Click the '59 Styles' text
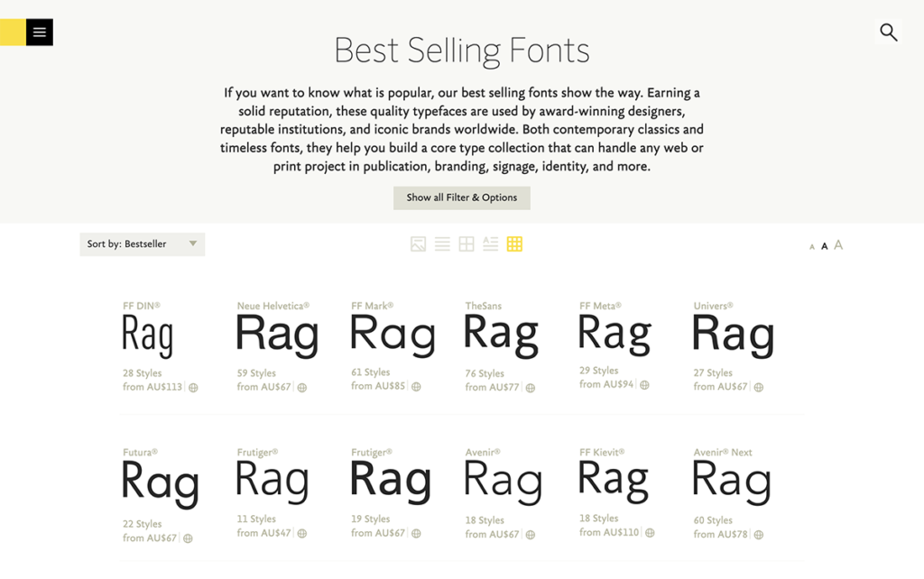The image size is (924, 579). [x=256, y=373]
